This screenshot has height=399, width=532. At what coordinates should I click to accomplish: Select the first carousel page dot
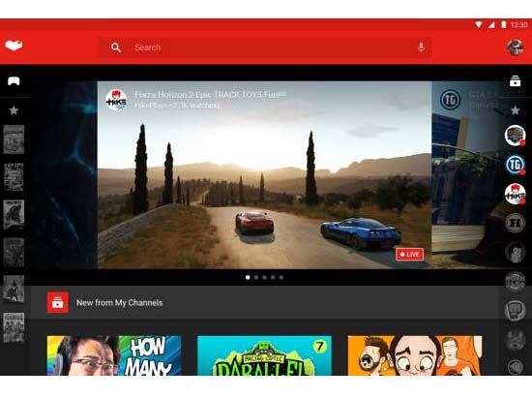248,277
